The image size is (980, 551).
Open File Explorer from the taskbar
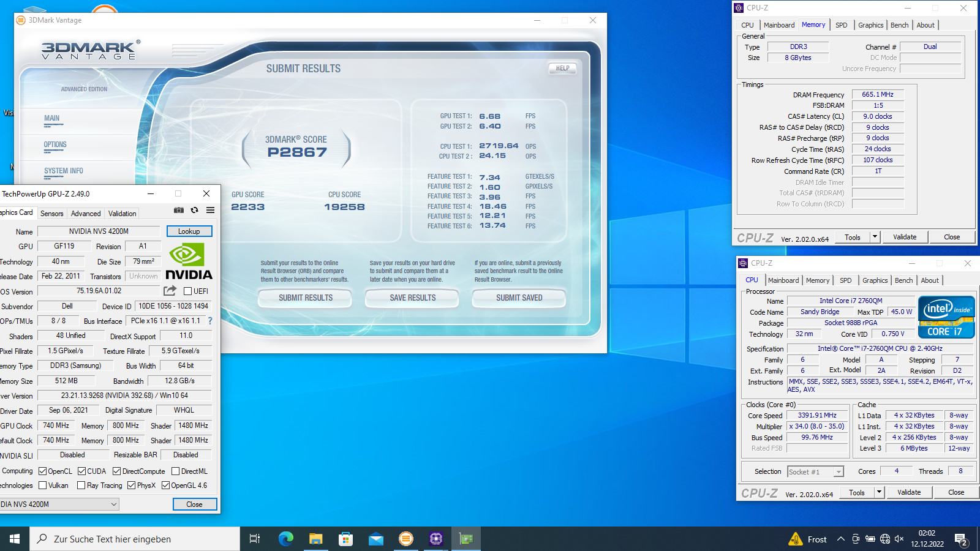pyautogui.click(x=315, y=539)
